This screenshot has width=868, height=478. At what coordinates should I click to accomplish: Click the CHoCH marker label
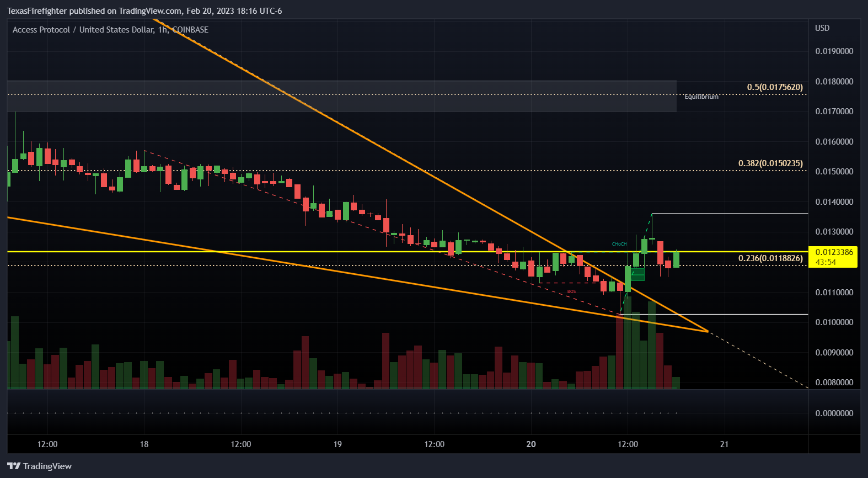[619, 244]
